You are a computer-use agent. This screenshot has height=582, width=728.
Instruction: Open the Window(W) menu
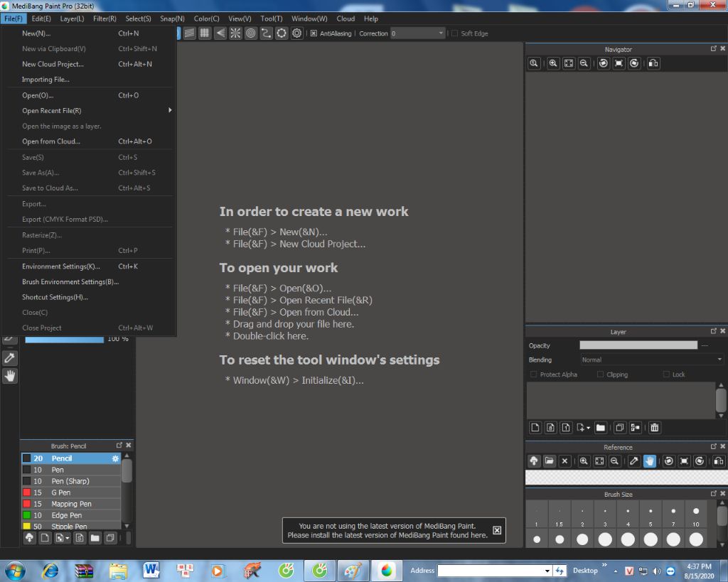[x=309, y=18]
